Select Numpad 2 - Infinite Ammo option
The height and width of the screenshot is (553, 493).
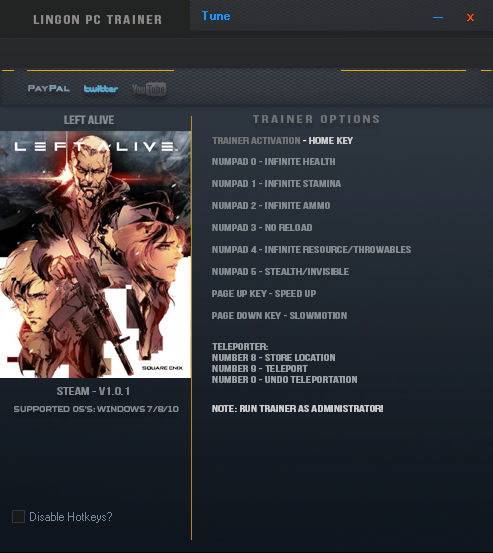coord(271,206)
